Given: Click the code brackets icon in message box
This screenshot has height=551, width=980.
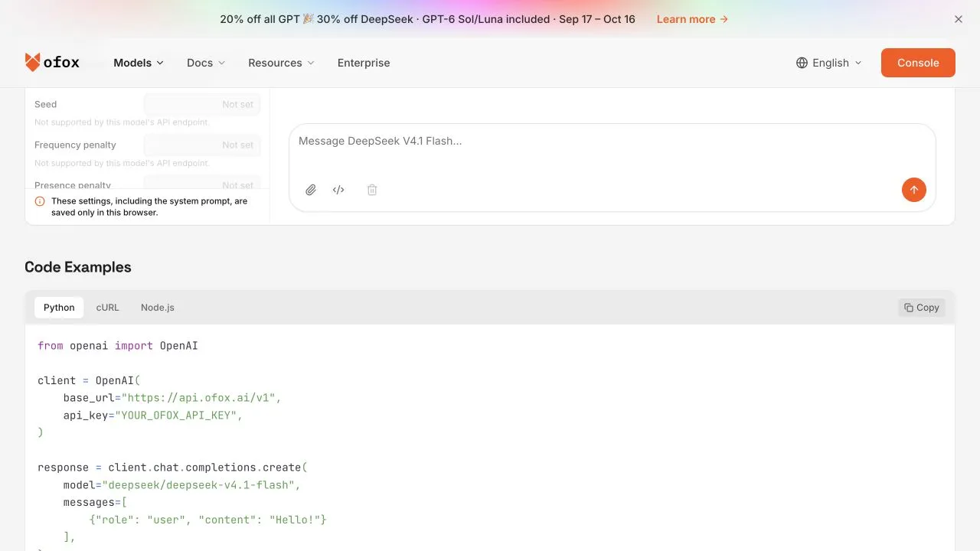Looking at the screenshot, I should 338,190.
